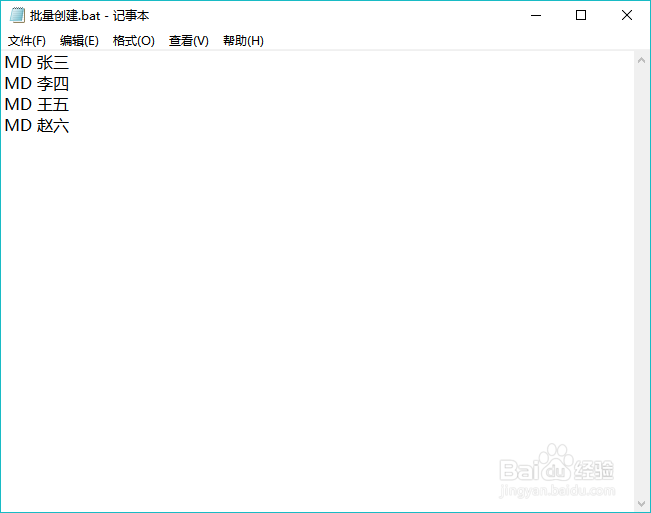Open the 文件(F) menu
Image resolution: width=651 pixels, height=513 pixels.
point(27,41)
